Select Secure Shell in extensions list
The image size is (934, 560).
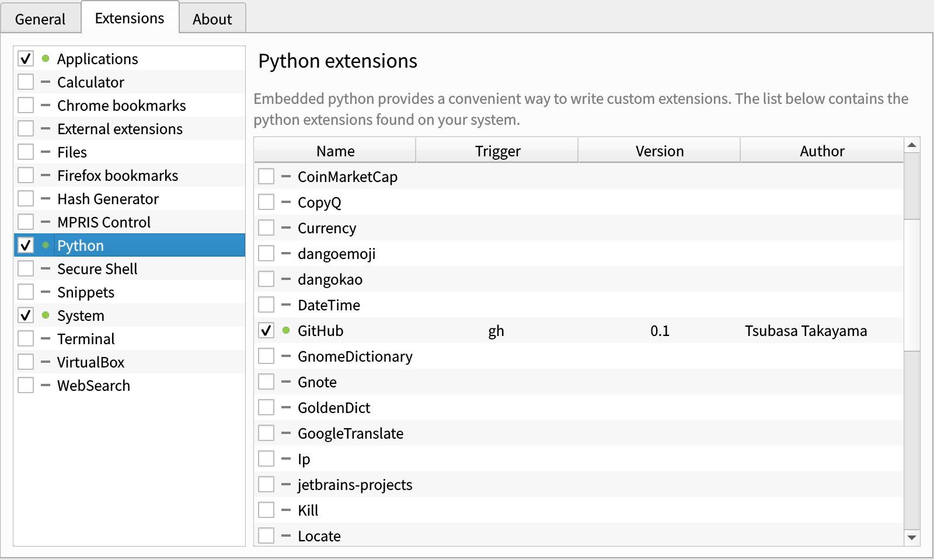click(97, 269)
